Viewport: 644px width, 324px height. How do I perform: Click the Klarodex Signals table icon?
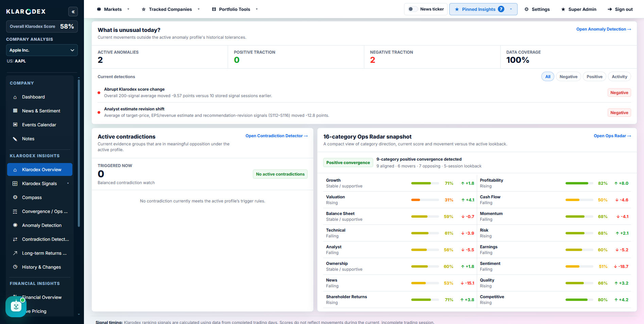tap(15, 183)
